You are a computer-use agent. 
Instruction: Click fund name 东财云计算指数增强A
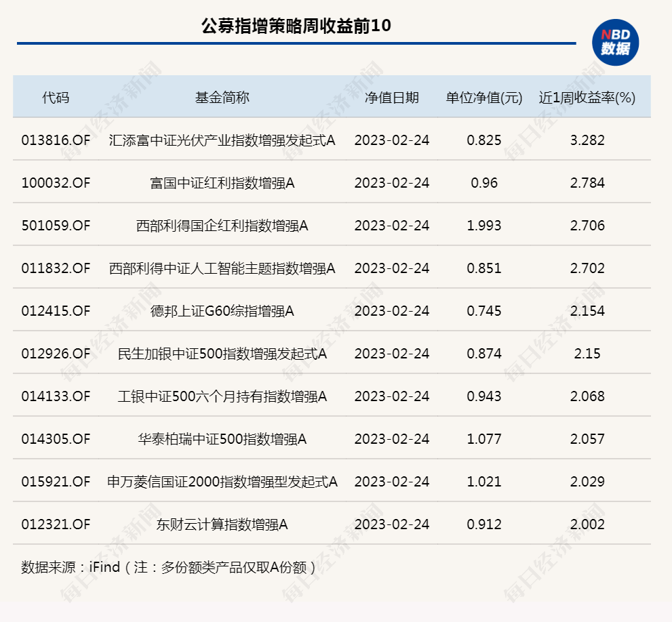[x=222, y=524]
